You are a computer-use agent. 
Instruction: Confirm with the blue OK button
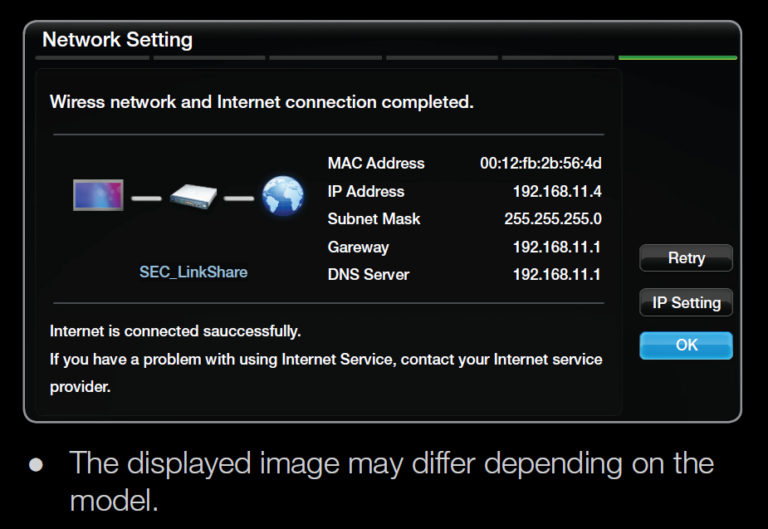click(686, 345)
